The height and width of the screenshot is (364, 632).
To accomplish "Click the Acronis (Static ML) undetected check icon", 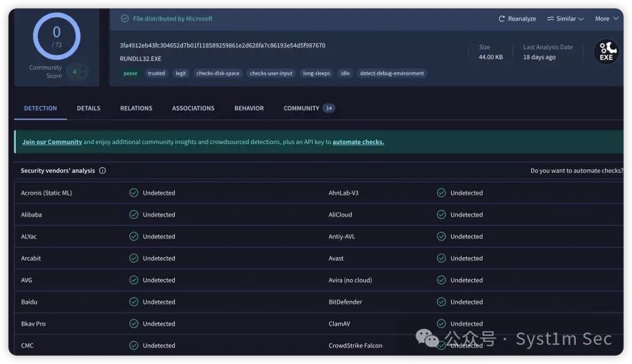I will 134,193.
